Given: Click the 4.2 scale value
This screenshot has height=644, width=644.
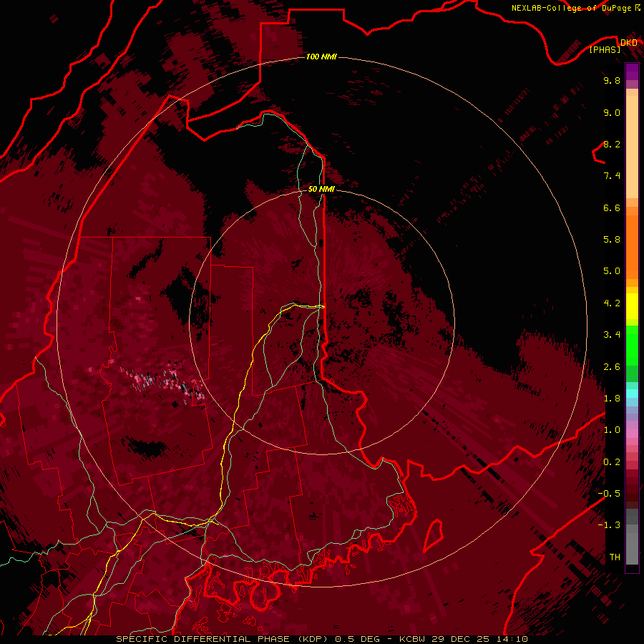Looking at the screenshot, I should point(612,303).
